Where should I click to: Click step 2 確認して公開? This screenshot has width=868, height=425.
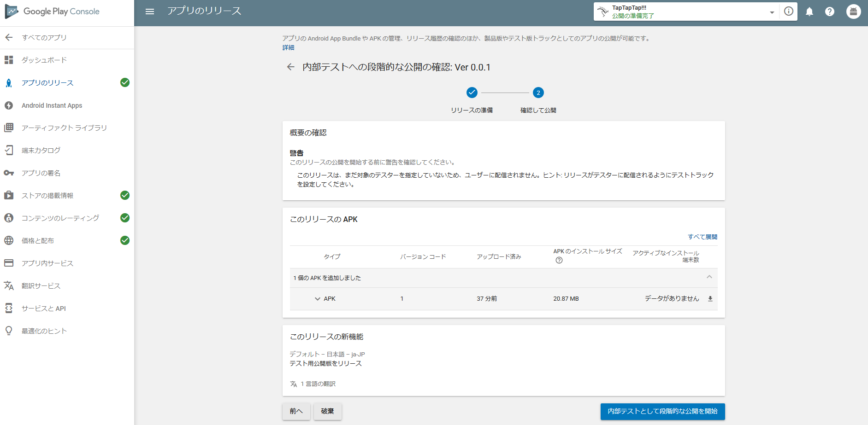pyautogui.click(x=538, y=93)
